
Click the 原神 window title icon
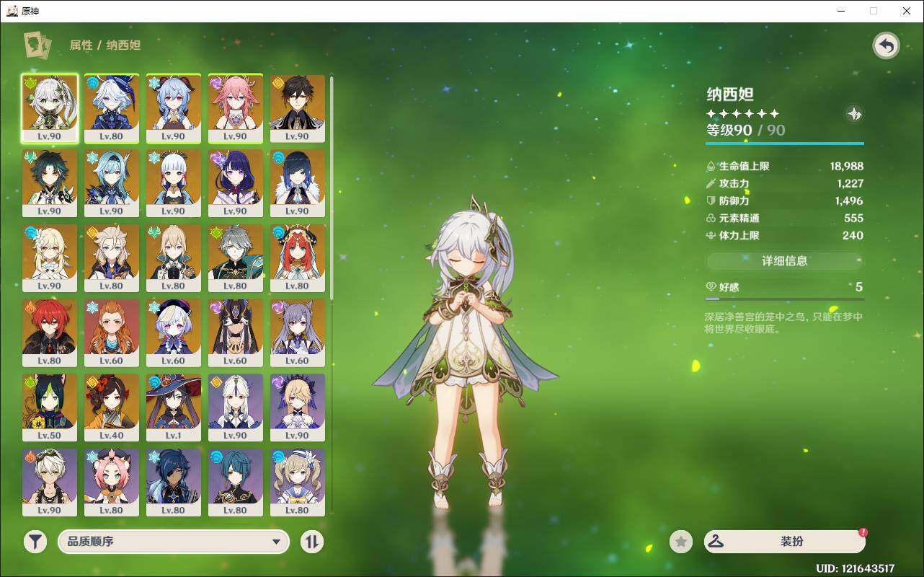(12, 11)
